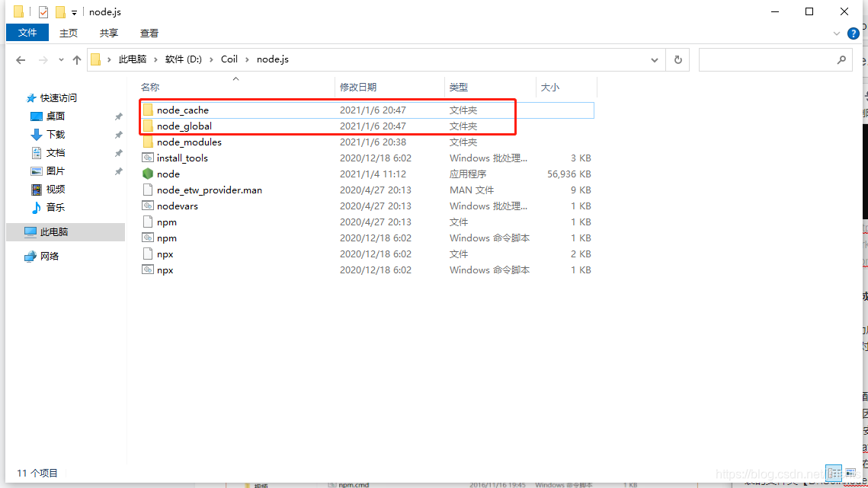Open the Quick Access Toolbar dropdown arrow
868x488 pixels.
pos(74,12)
